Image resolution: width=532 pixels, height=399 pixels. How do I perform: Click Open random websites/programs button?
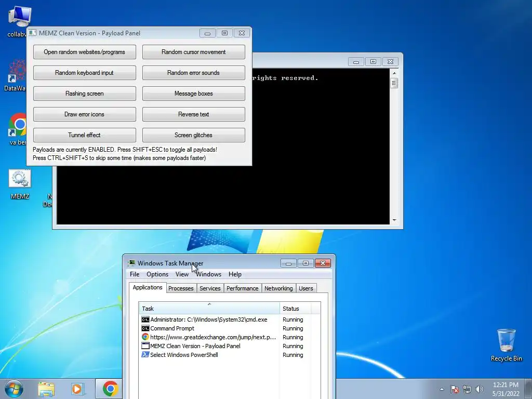85,52
